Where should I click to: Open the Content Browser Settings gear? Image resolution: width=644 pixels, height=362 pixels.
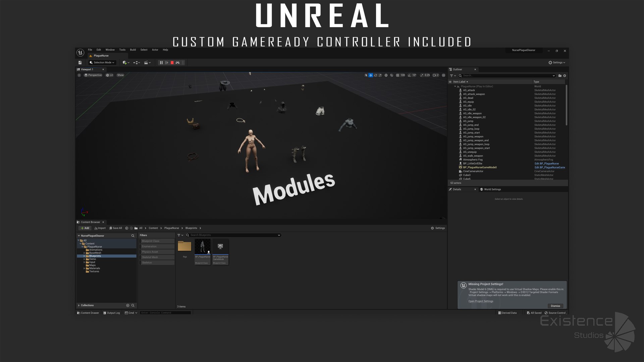point(438,228)
